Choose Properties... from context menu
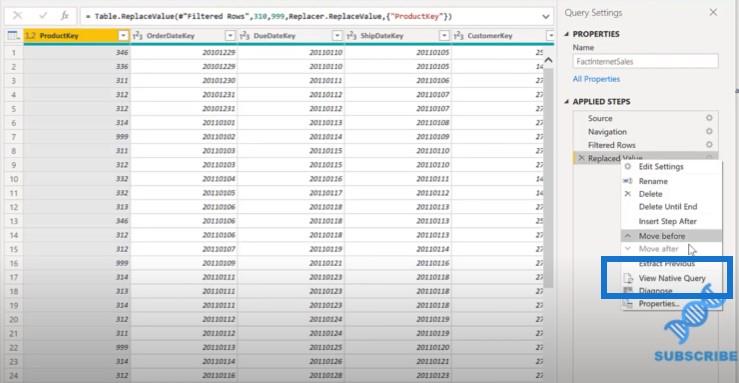739x383 pixels. (659, 304)
